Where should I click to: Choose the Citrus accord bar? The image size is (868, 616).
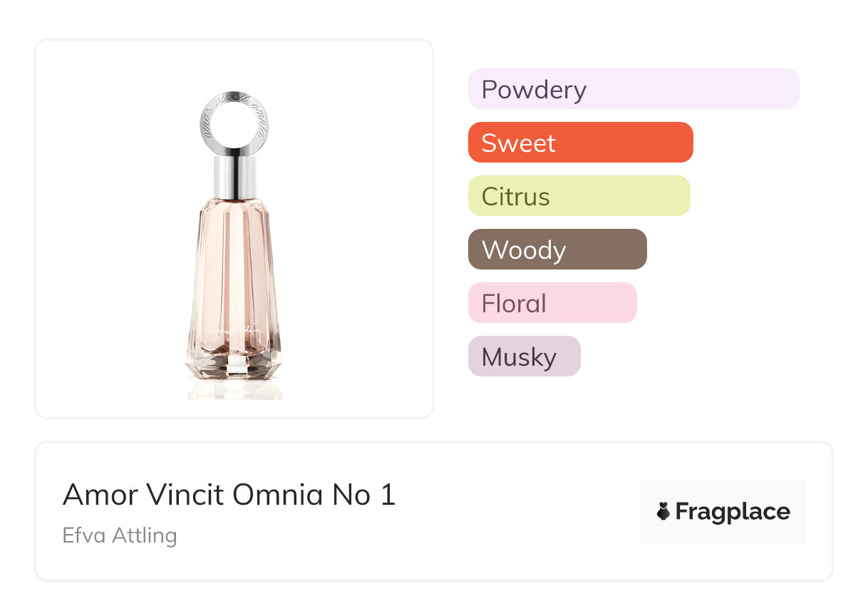point(579,196)
